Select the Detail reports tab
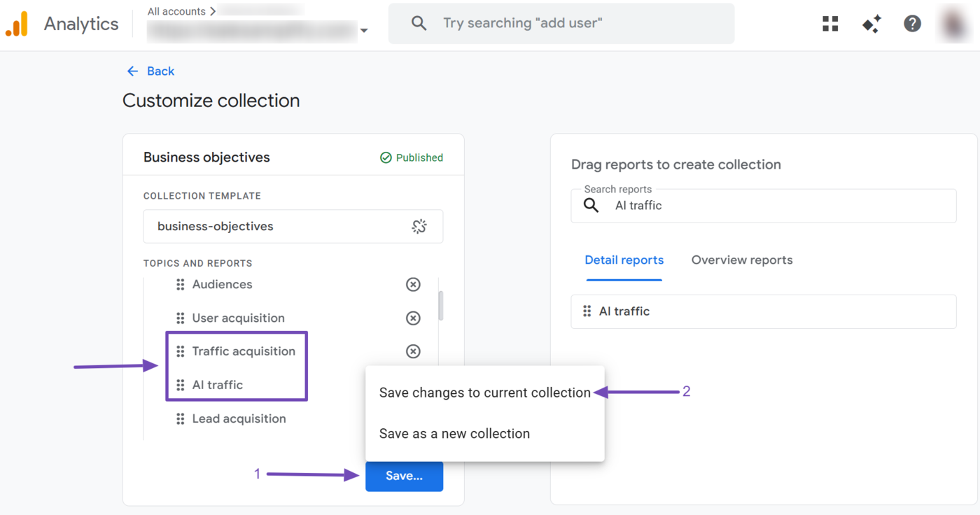 [x=624, y=260]
